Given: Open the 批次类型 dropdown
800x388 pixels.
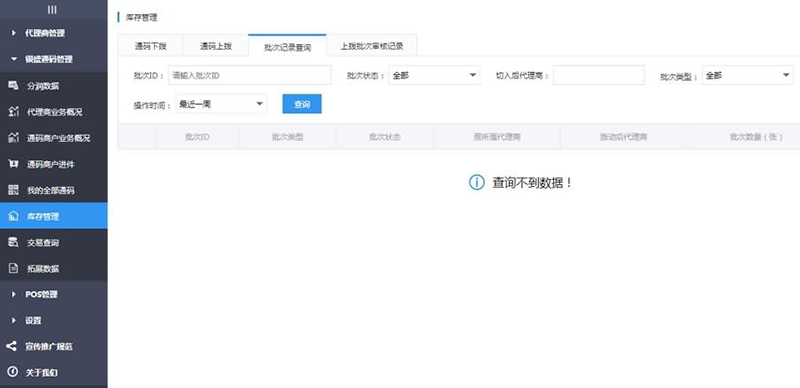Looking at the screenshot, I should click(747, 76).
